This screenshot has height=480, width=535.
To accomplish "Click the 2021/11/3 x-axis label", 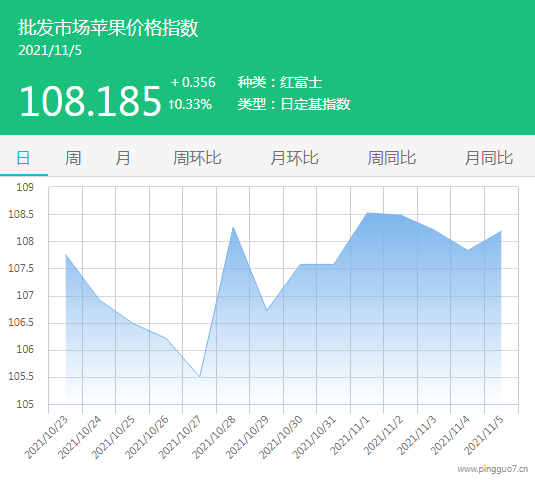I will pyautogui.click(x=417, y=435).
